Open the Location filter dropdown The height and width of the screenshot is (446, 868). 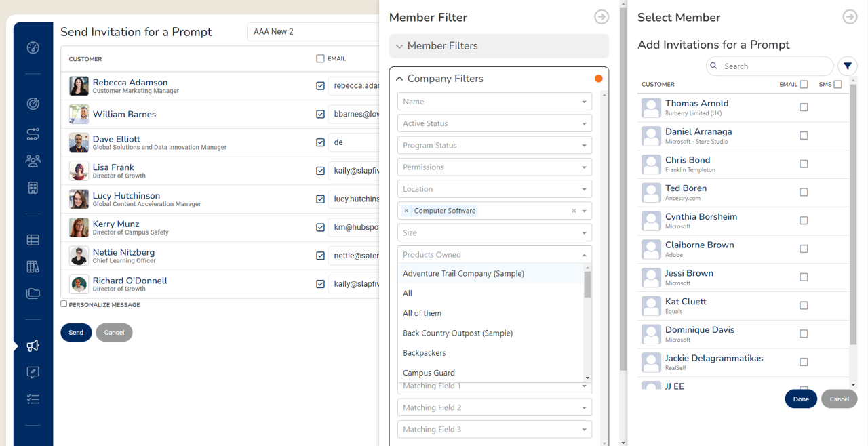(x=494, y=189)
